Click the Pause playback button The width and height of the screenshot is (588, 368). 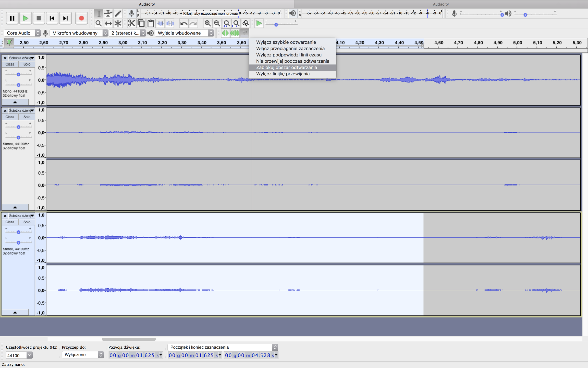(12, 18)
